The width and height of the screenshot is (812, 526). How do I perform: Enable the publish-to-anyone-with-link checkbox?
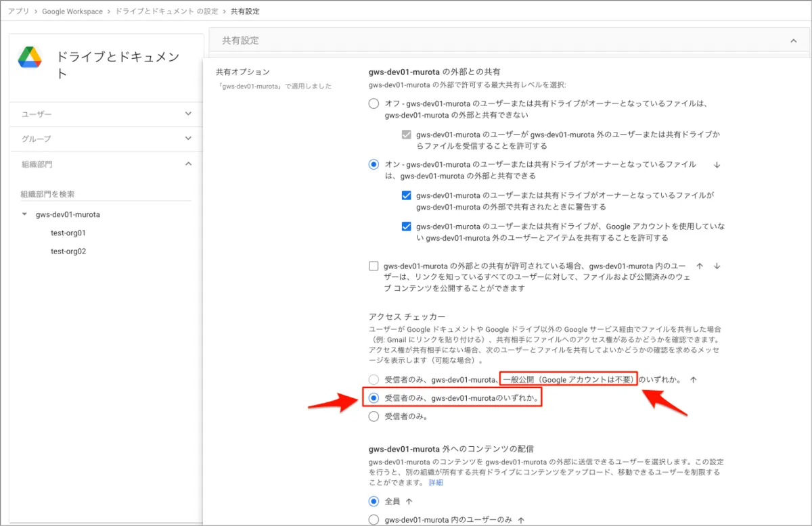374,266
